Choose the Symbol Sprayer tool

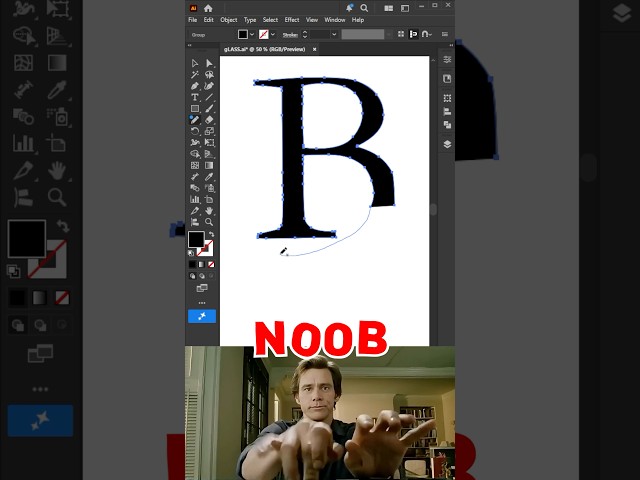click(x=209, y=188)
